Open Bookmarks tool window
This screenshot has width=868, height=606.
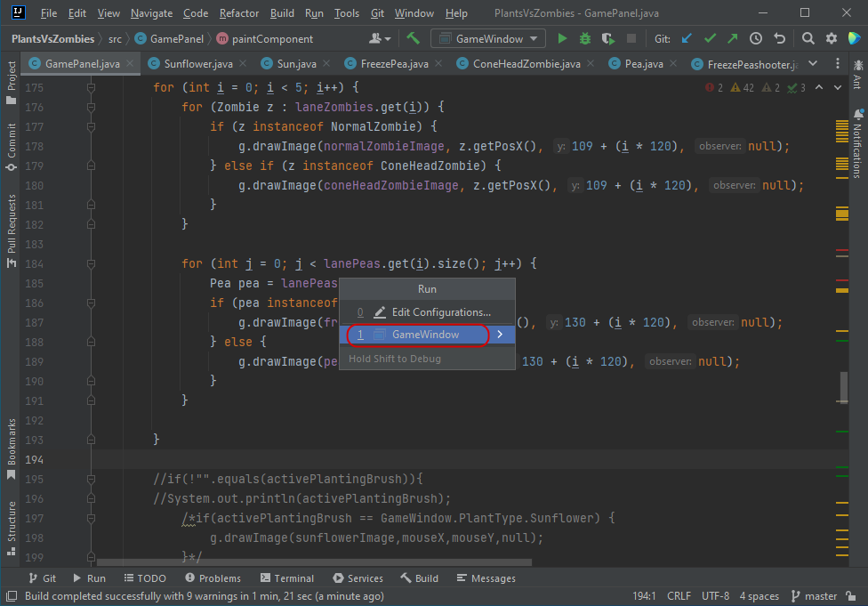click(11, 448)
